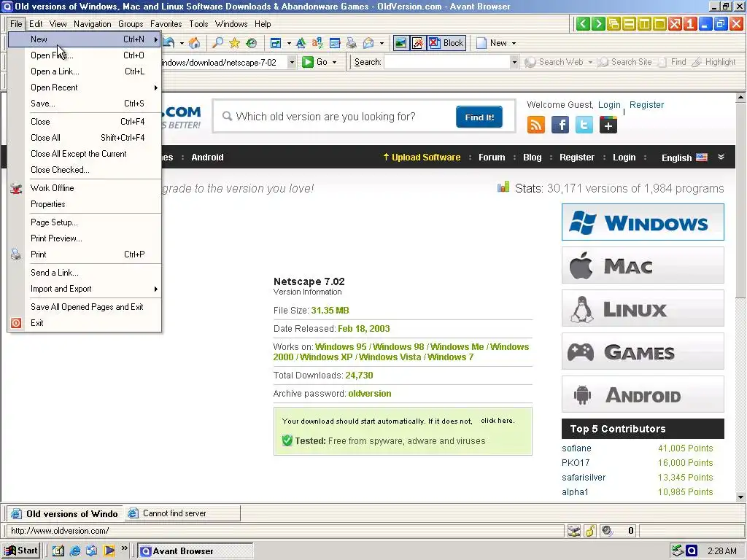Click the translate/encoding toolbar icon
This screenshot has width=747, height=560.
click(x=317, y=43)
